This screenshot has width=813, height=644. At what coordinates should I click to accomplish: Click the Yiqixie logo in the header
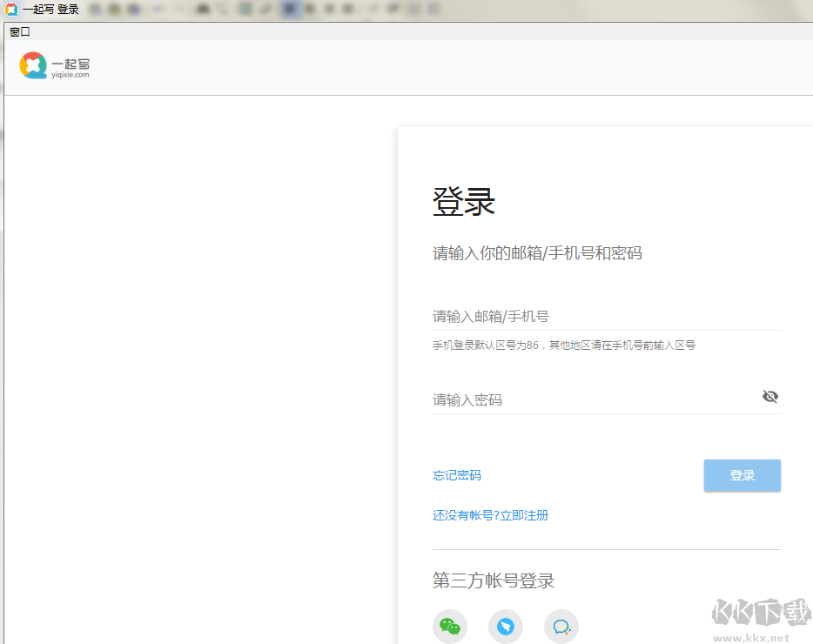(x=33, y=65)
